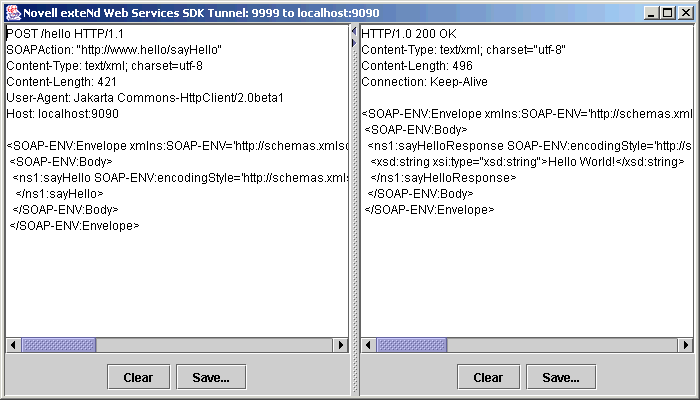
Task: Click the HTTP/1.0 200 OK status line
Action: 410,34
